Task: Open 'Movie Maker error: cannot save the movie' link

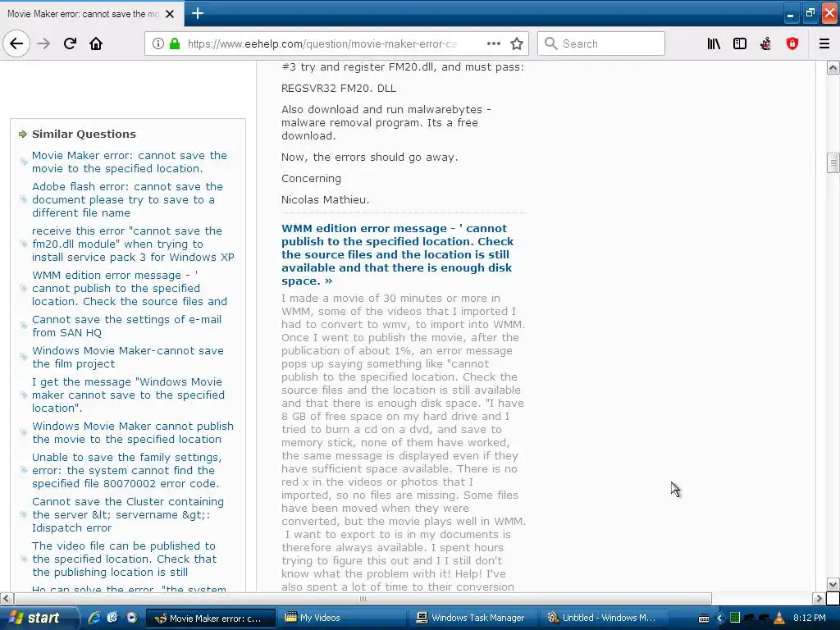Action: [129, 162]
